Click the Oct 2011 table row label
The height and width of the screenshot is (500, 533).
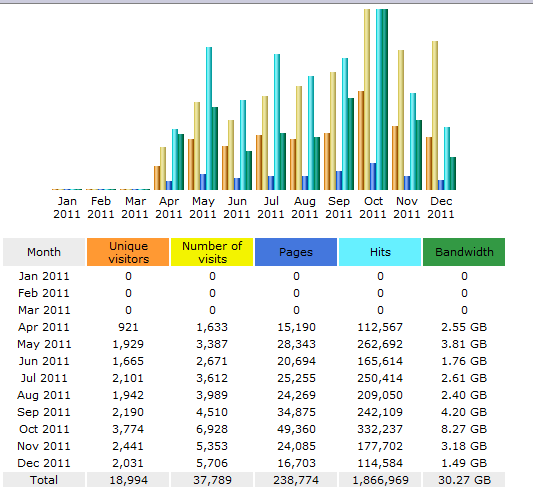[44, 429]
